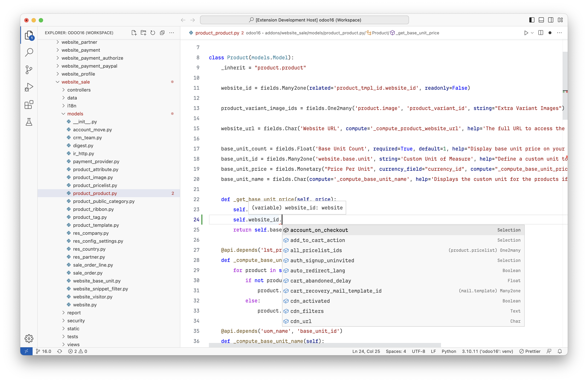Click New File icon in Explorer
Image resolution: width=588 pixels, height=382 pixels.
pos(134,33)
